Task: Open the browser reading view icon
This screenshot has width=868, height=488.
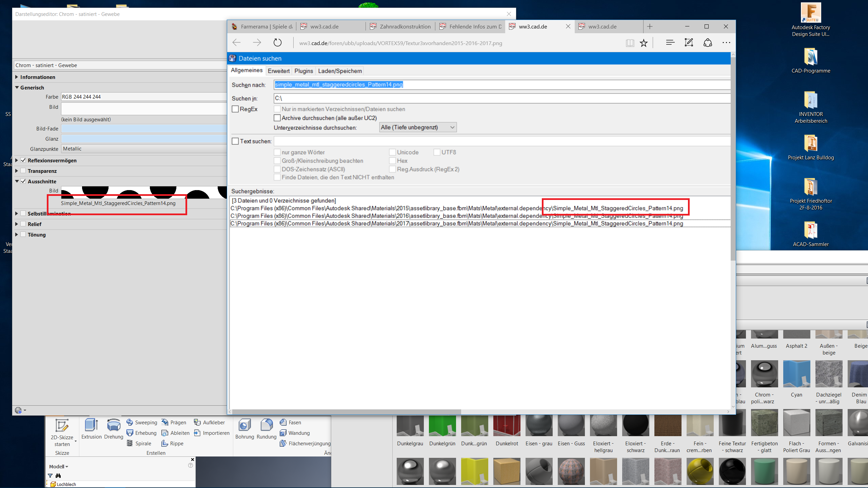Action: [x=630, y=43]
